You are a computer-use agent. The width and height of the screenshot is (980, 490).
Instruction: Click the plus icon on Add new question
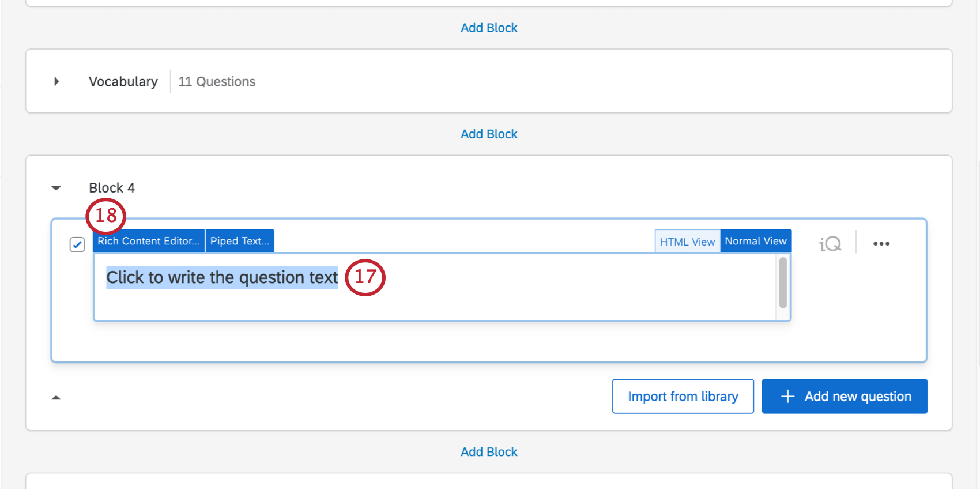click(x=787, y=397)
